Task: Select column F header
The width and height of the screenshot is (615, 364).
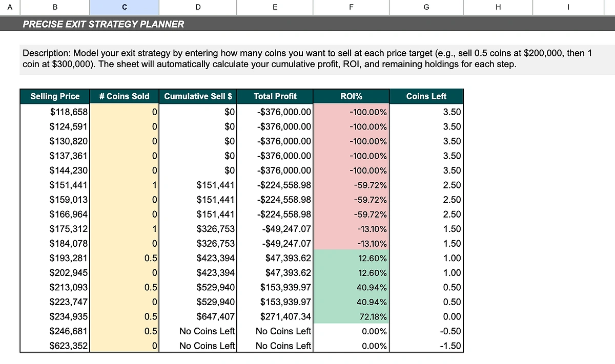Action: (351, 7)
